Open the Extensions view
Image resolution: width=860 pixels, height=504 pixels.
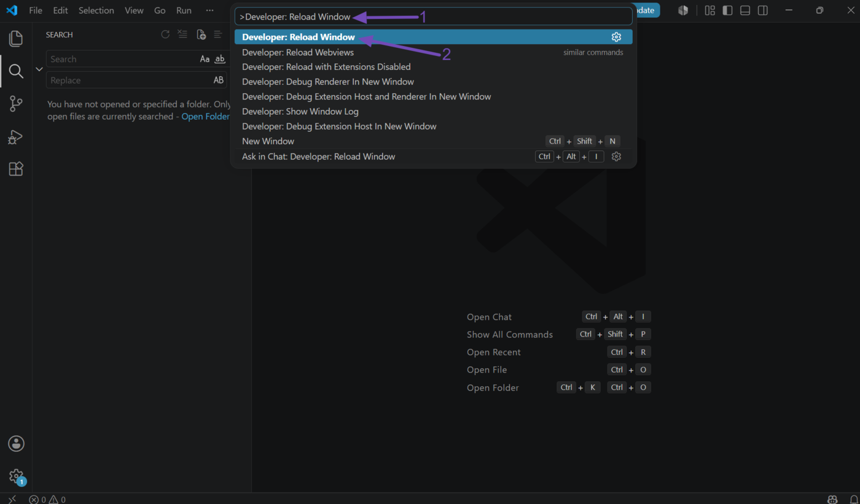pyautogui.click(x=16, y=169)
